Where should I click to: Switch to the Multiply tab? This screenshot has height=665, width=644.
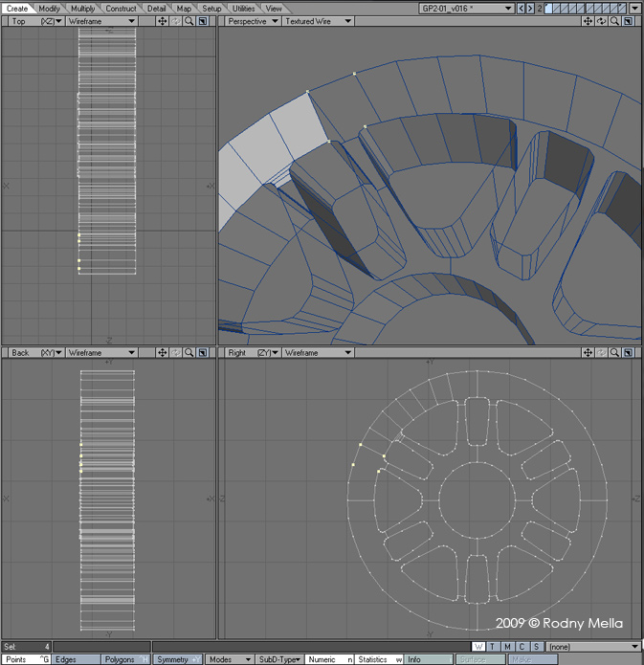82,9
